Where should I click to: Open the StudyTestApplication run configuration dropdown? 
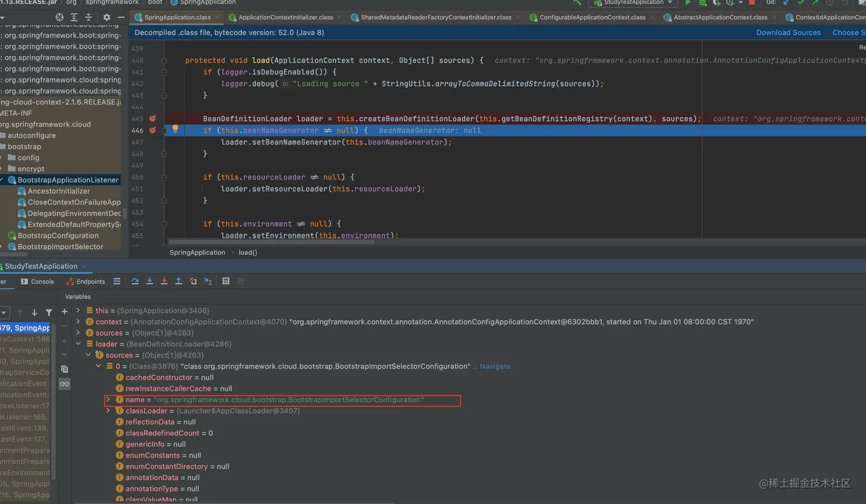tap(633, 3)
